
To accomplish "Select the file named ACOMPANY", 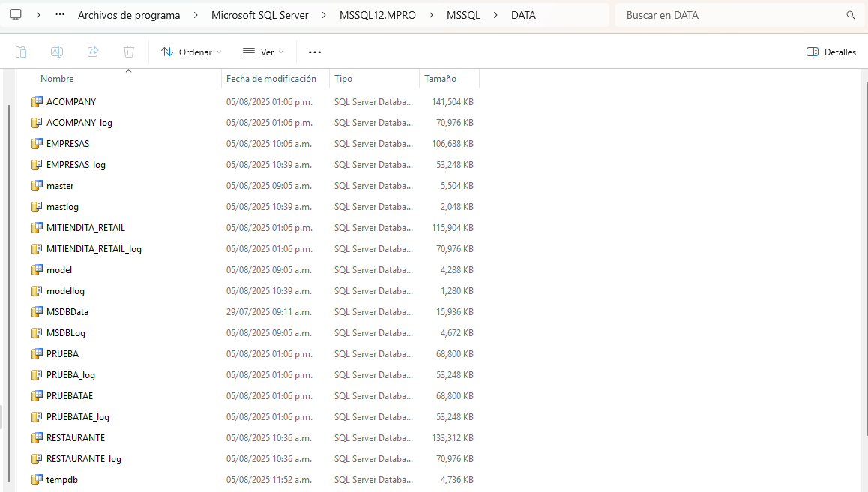I will [71, 101].
